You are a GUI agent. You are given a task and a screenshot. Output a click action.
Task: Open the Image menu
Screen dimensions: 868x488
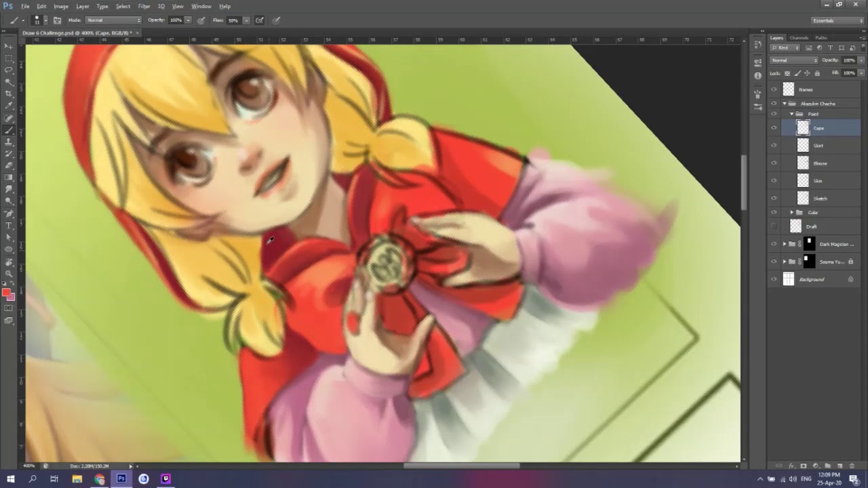click(61, 6)
